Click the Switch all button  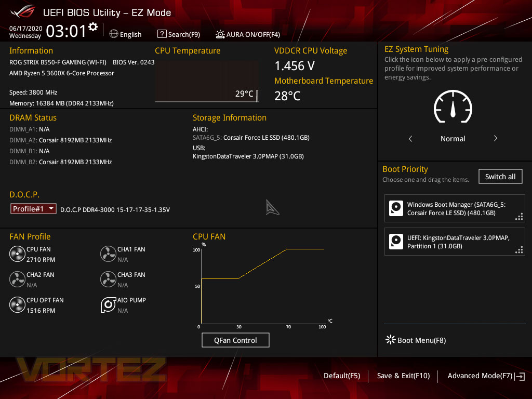coord(500,177)
